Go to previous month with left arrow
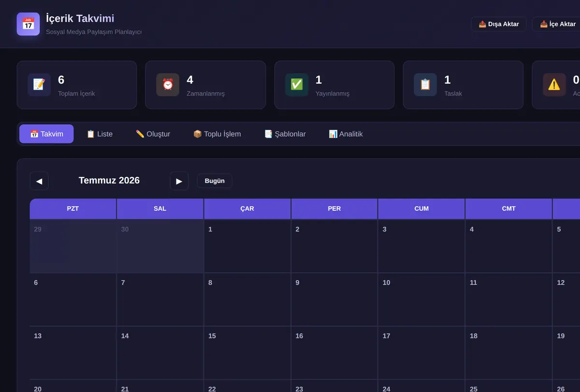 click(x=39, y=181)
